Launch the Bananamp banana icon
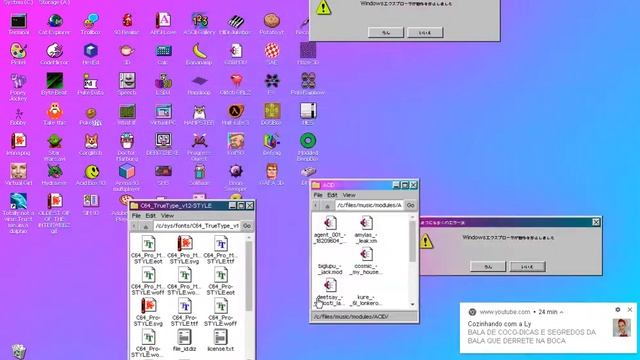Viewport: 640px width, 360px height. (x=199, y=54)
